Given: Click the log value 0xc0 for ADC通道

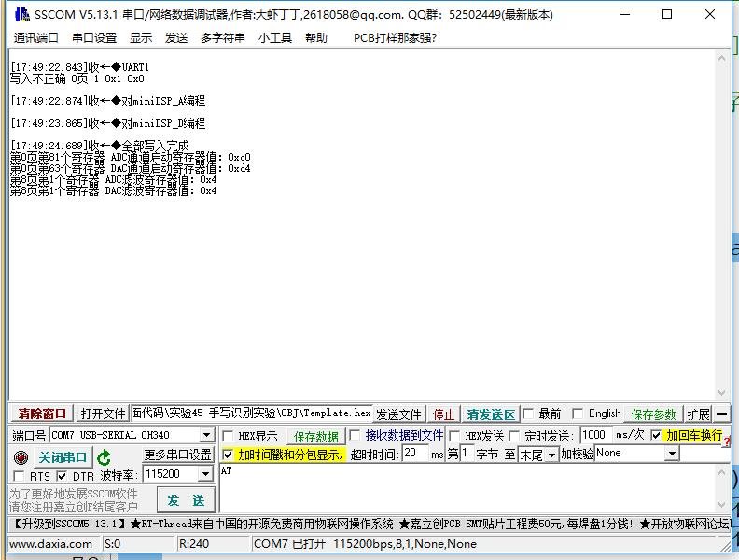Looking at the screenshot, I should (239, 157).
